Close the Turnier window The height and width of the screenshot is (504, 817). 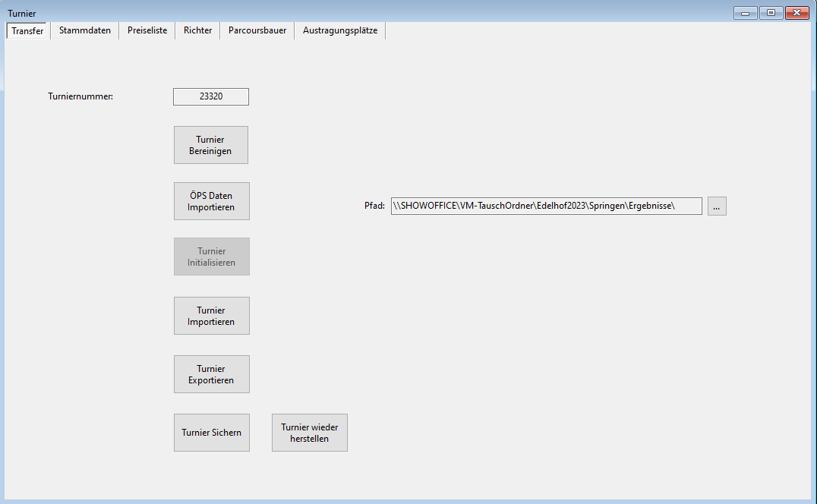click(x=796, y=12)
